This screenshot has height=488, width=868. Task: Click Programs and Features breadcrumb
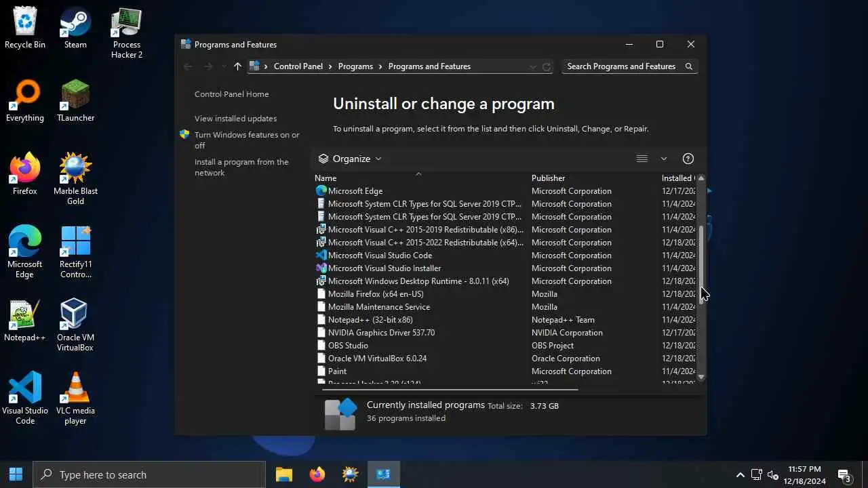[x=429, y=66]
